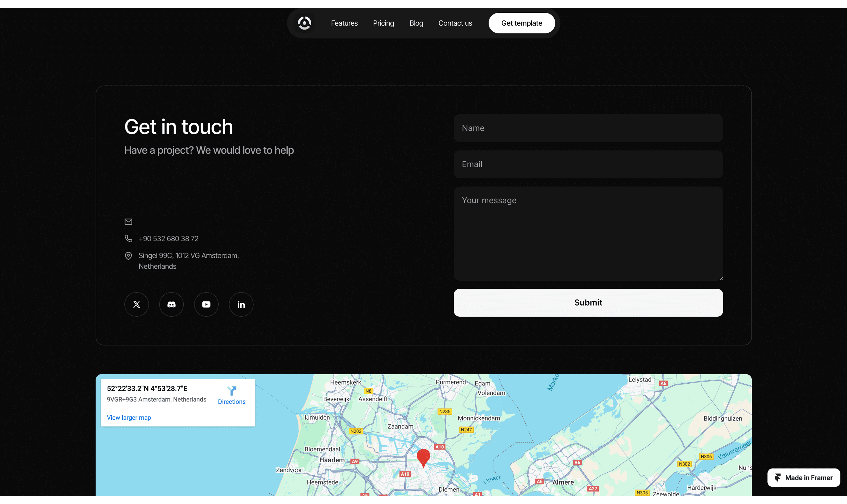The height and width of the screenshot is (504, 847).
Task: Submit the contact form
Action: pyautogui.click(x=588, y=303)
